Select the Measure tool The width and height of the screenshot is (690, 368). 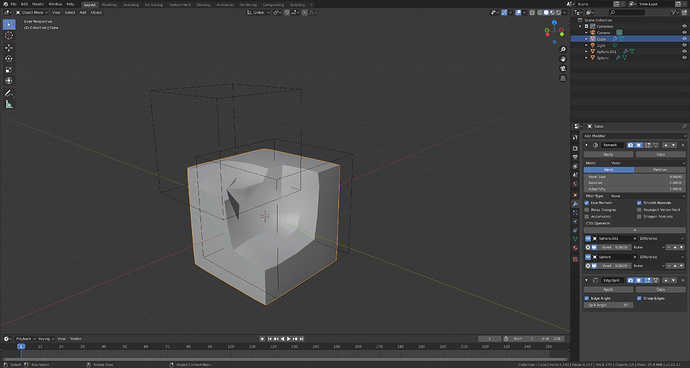tap(8, 104)
